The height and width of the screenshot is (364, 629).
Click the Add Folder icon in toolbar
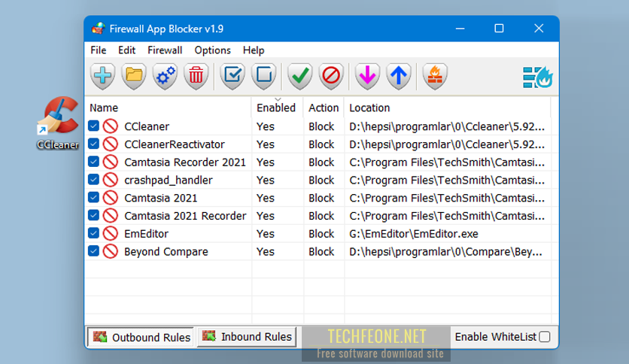pos(134,76)
